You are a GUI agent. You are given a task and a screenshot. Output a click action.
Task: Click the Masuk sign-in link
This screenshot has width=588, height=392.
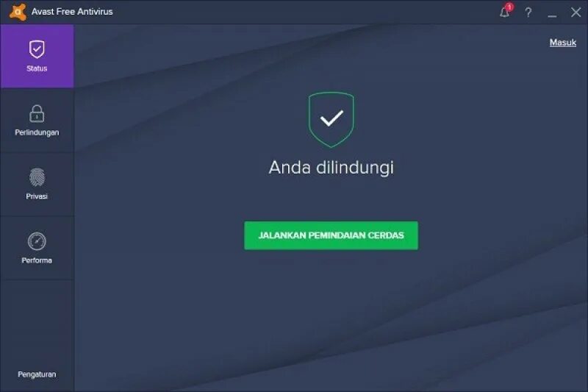click(563, 43)
